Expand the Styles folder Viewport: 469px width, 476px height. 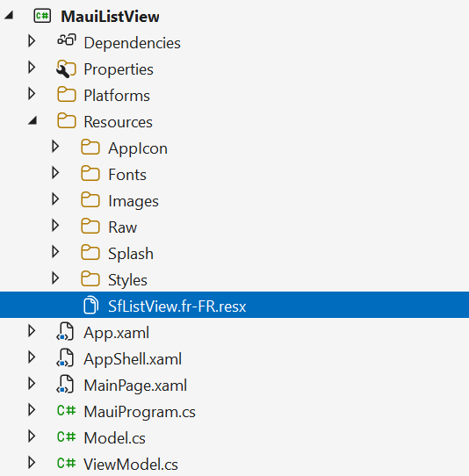pos(55,278)
